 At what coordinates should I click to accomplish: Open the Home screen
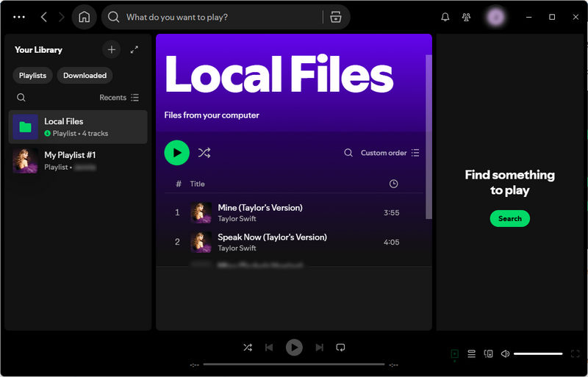(x=84, y=17)
